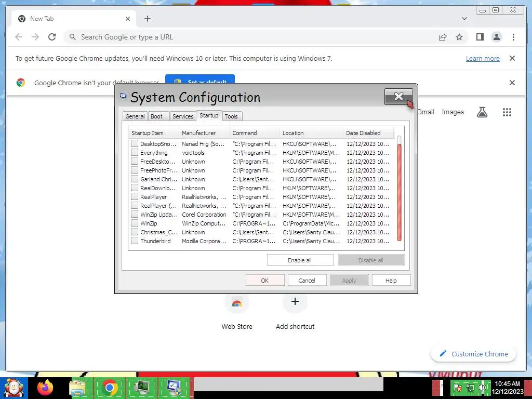Sort by the Manufacturer column header
Image resolution: width=532 pixels, height=399 pixels.
(x=204, y=132)
